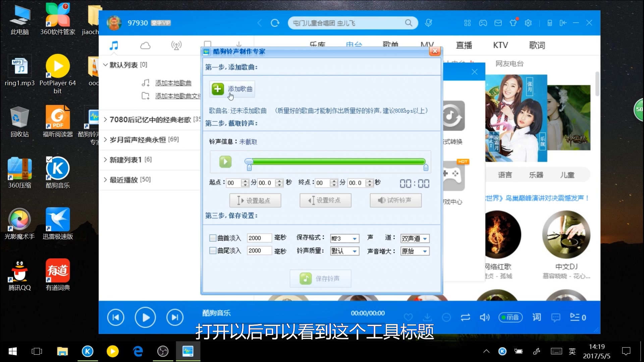Open 腾讯QQ desktop icon
This screenshot has width=644, height=362.
(20, 275)
